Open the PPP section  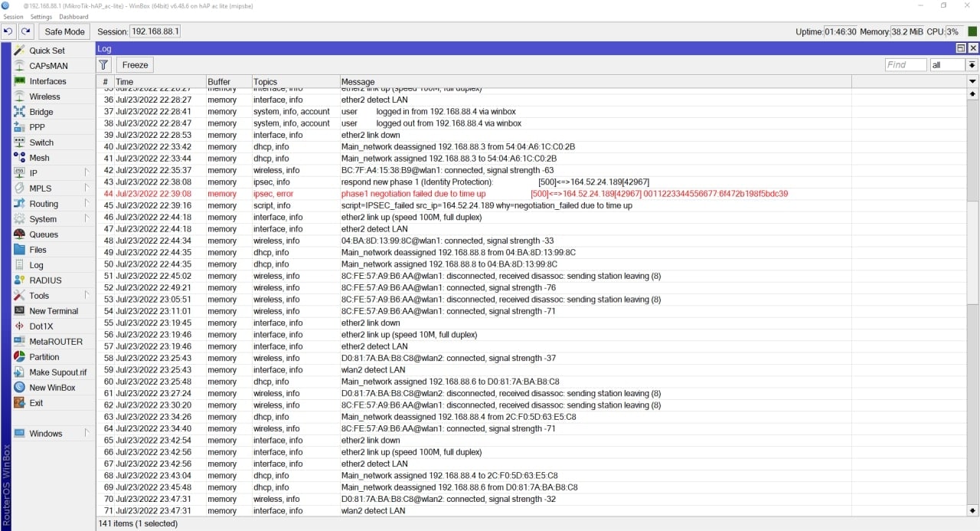pos(37,127)
